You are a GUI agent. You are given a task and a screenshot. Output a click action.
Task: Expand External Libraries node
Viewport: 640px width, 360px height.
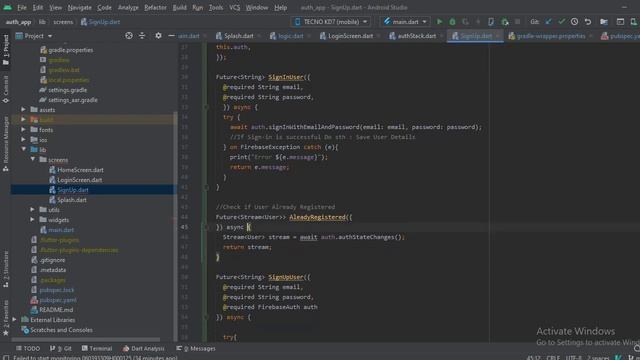coord(14,320)
